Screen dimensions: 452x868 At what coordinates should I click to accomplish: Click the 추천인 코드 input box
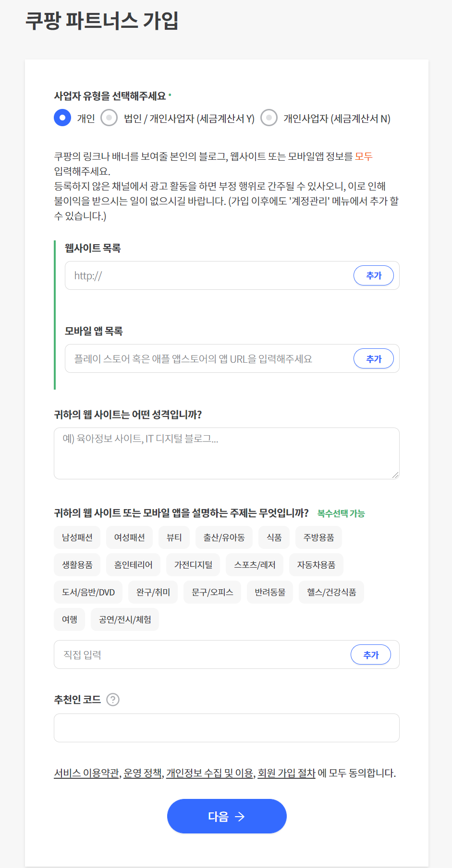coord(226,727)
